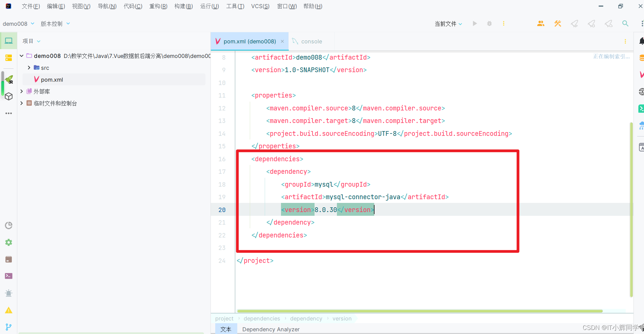This screenshot has height=334, width=644.
Task: Open the 视图(V) menu
Action: click(x=81, y=6)
